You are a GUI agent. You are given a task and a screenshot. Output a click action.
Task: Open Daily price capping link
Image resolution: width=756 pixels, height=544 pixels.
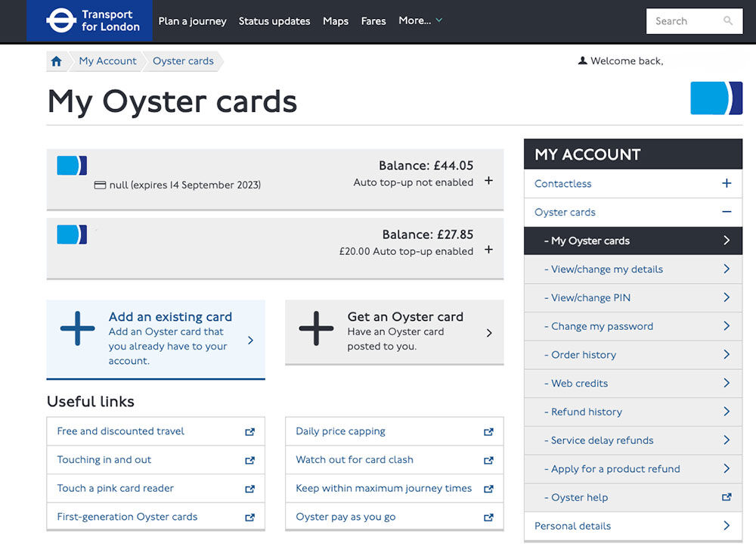[x=340, y=431]
